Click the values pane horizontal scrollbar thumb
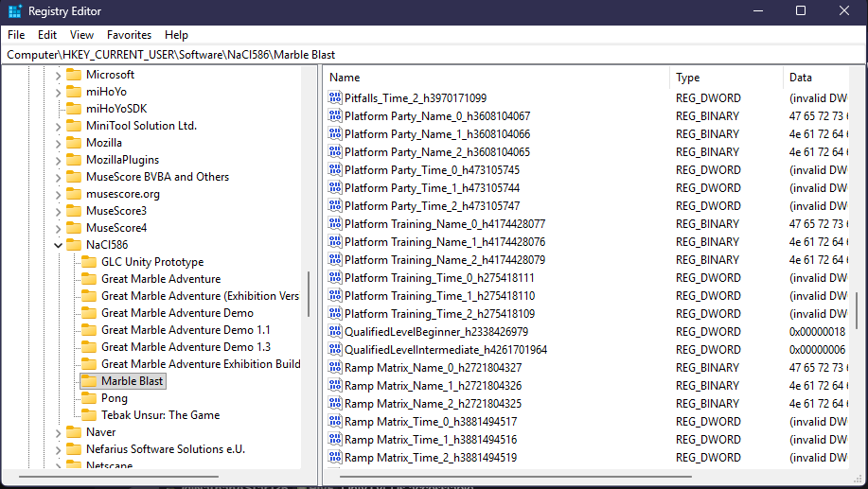Image resolution: width=868 pixels, height=489 pixels. (x=515, y=477)
